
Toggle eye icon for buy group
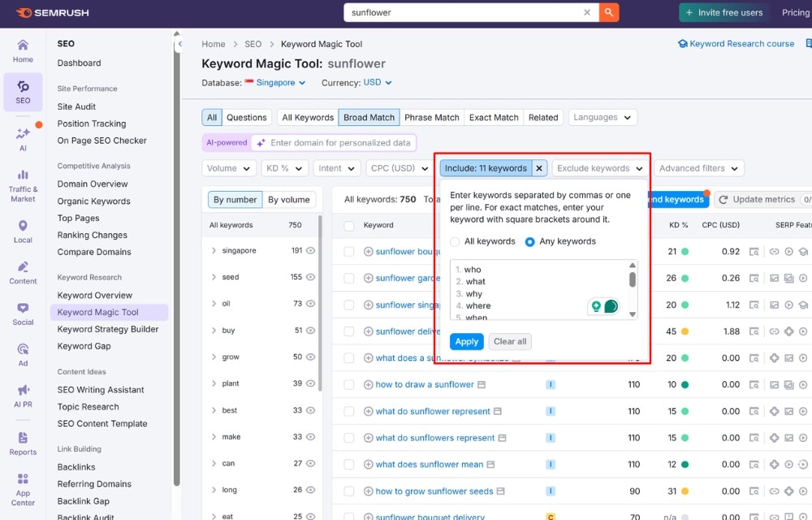tap(311, 330)
